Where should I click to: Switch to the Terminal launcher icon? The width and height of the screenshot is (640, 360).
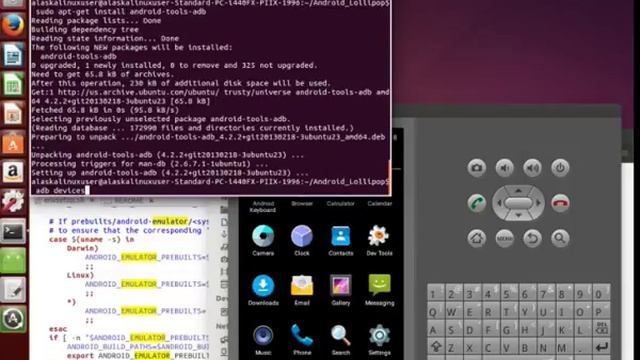[x=13, y=231]
